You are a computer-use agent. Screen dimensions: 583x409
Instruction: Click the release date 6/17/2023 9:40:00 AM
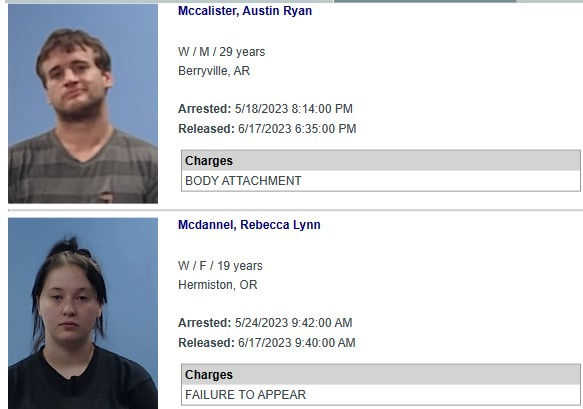tap(297, 343)
